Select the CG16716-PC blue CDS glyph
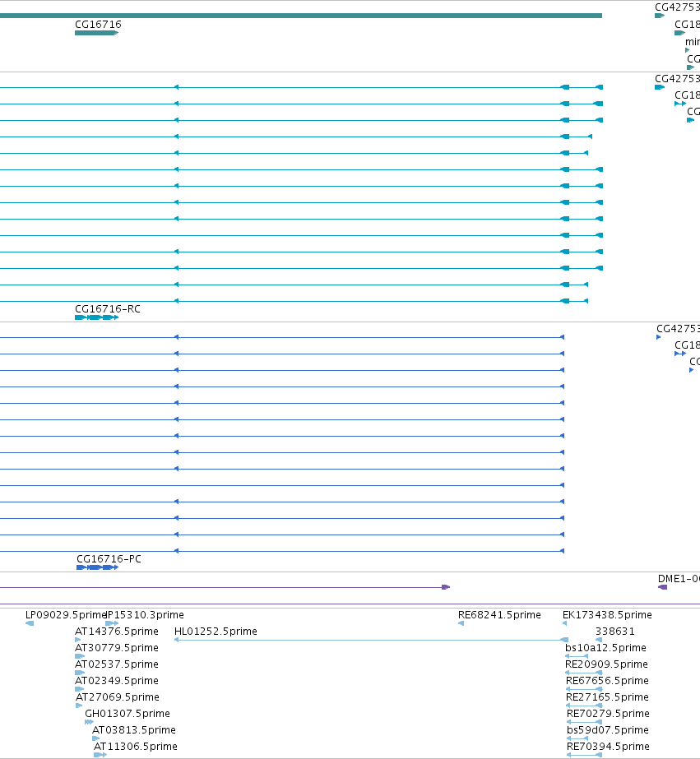The image size is (700, 759). (97, 567)
